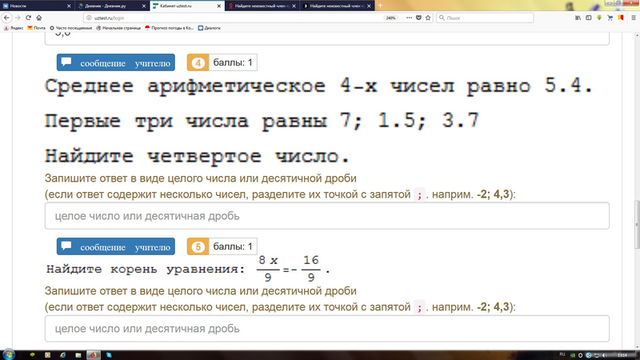This screenshot has width=640, height=360.
Task: Switch to the Дневник - Дневник.ру tab
Action: [x=112, y=6]
